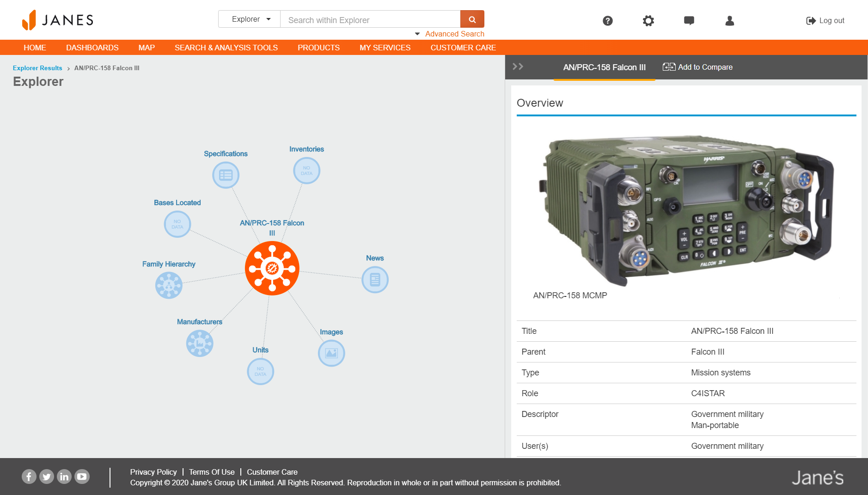Go back to Explorer Results breadcrumb

(x=37, y=68)
